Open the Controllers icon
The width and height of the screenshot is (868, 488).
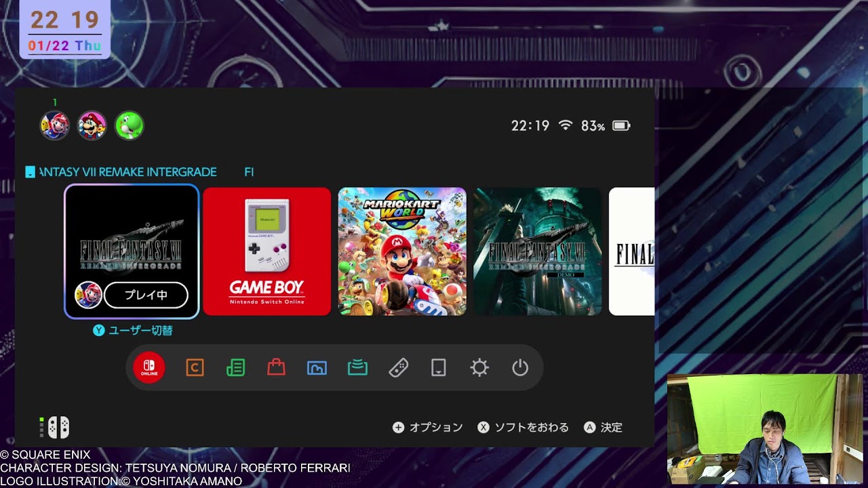point(398,367)
